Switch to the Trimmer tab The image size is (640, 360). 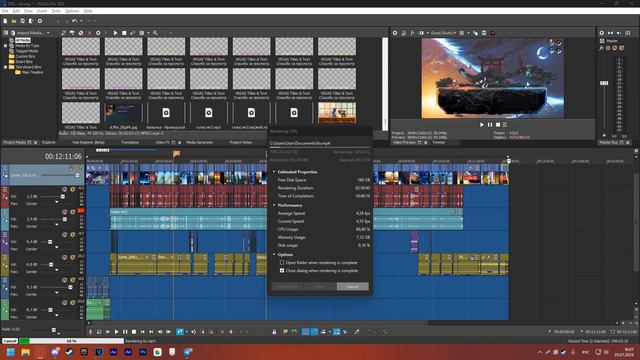[x=439, y=142]
